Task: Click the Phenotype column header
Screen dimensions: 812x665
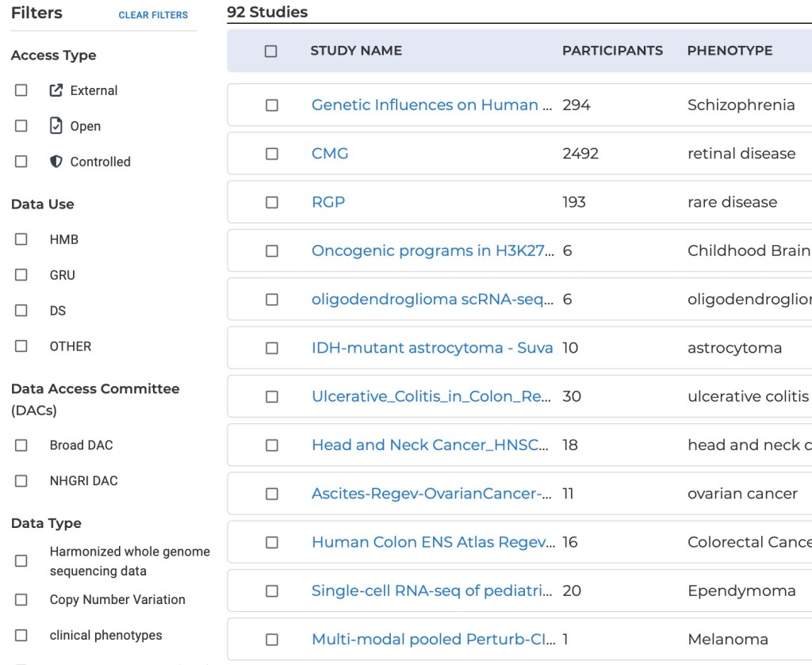Action: click(730, 51)
